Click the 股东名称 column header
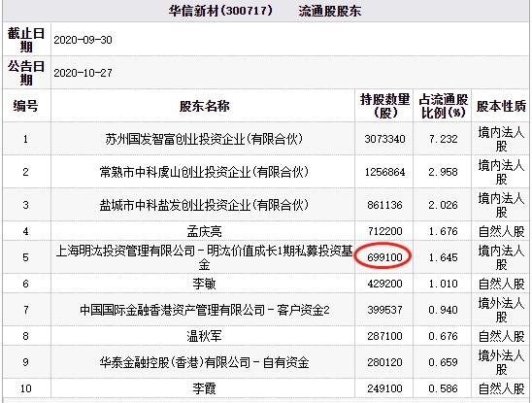This screenshot has height=403, width=532. click(204, 106)
